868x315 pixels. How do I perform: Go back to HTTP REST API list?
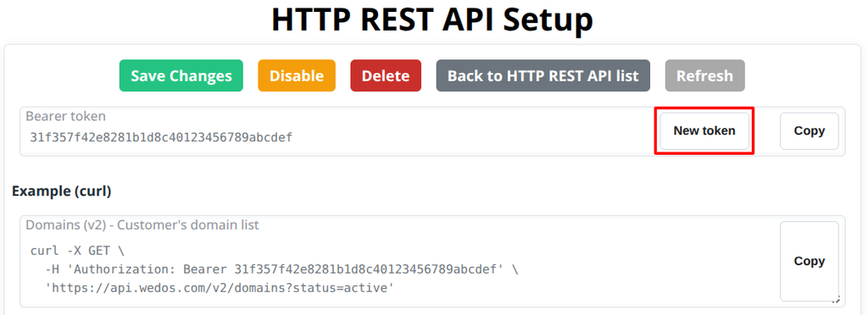click(543, 75)
